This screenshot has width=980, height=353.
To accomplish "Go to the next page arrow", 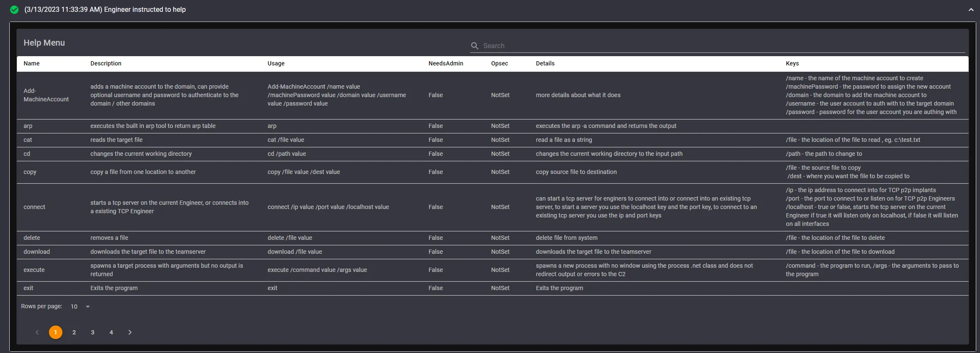I will (130, 332).
